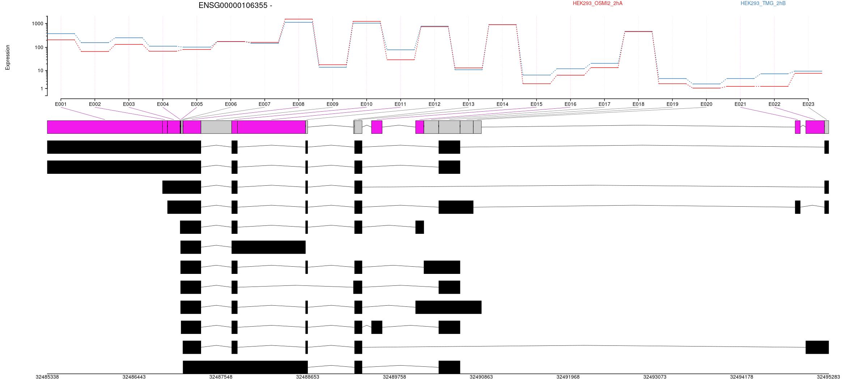
Task: Click the red expression line above E014
Action: point(502,25)
